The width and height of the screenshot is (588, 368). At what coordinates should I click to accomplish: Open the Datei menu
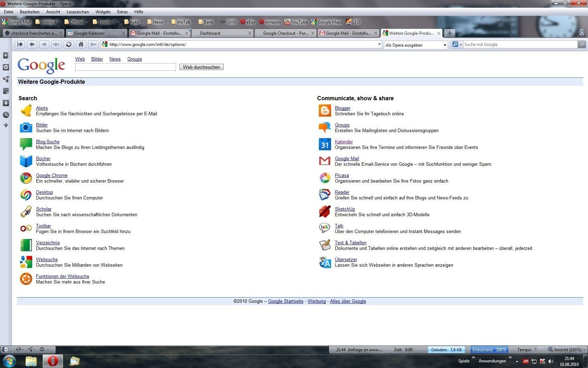tap(8, 12)
